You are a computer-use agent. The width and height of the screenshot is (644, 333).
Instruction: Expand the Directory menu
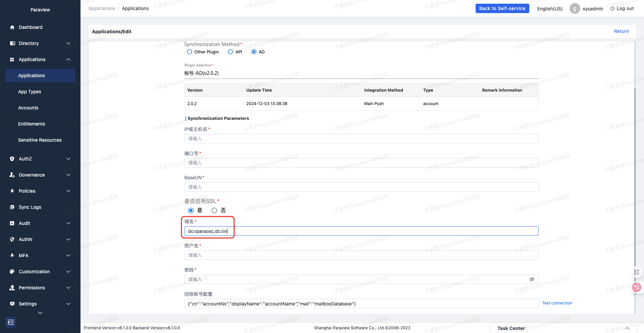(40, 43)
